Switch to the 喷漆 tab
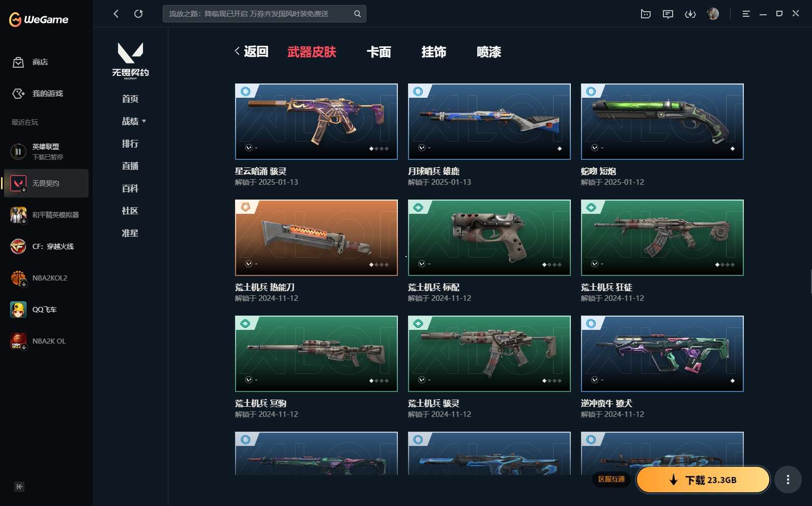 pyautogui.click(x=489, y=52)
